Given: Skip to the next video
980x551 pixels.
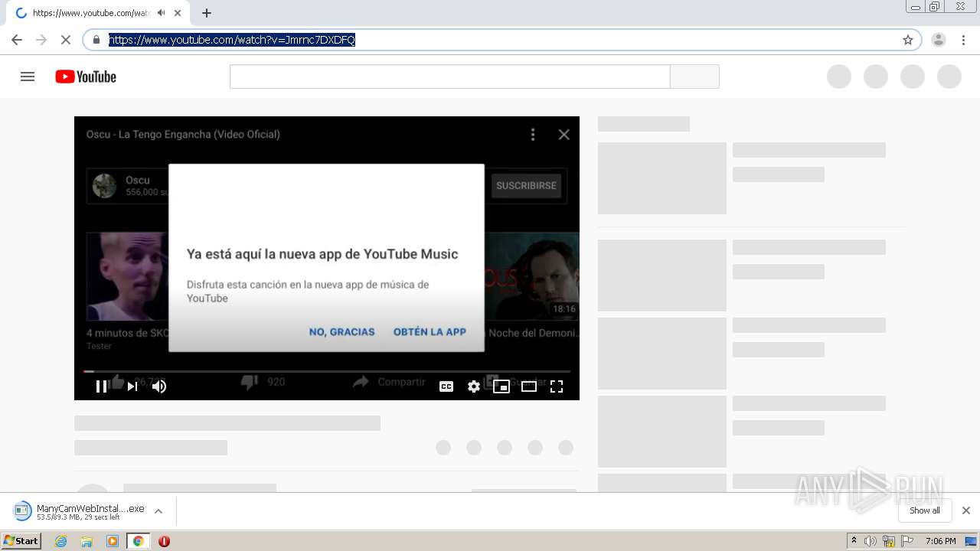Looking at the screenshot, I should pyautogui.click(x=132, y=386).
